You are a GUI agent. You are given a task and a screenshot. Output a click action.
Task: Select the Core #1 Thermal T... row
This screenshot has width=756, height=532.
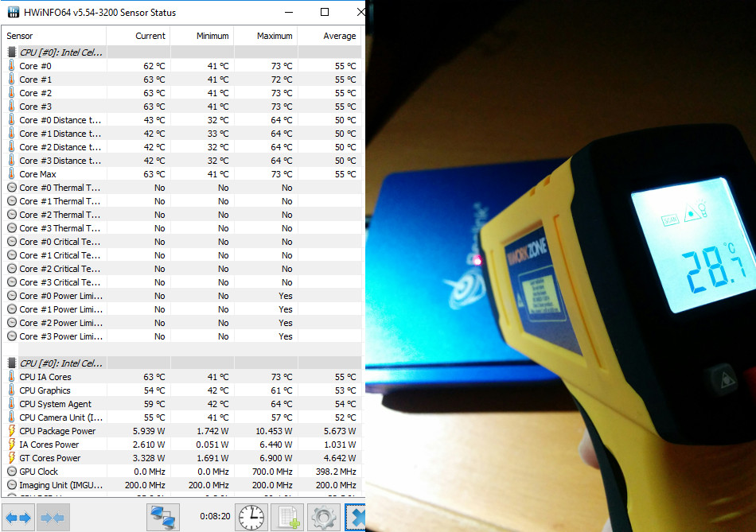[183, 201]
